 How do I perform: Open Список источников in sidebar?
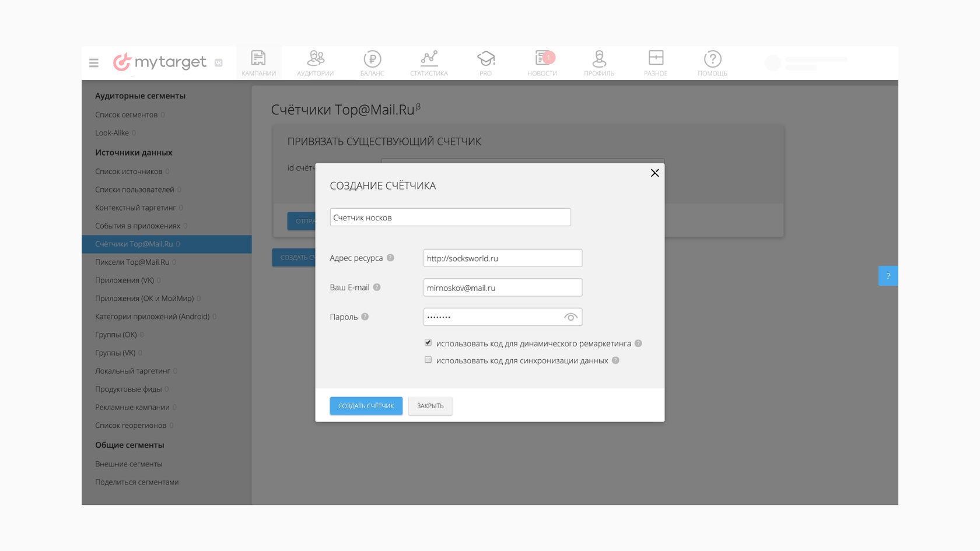129,171
